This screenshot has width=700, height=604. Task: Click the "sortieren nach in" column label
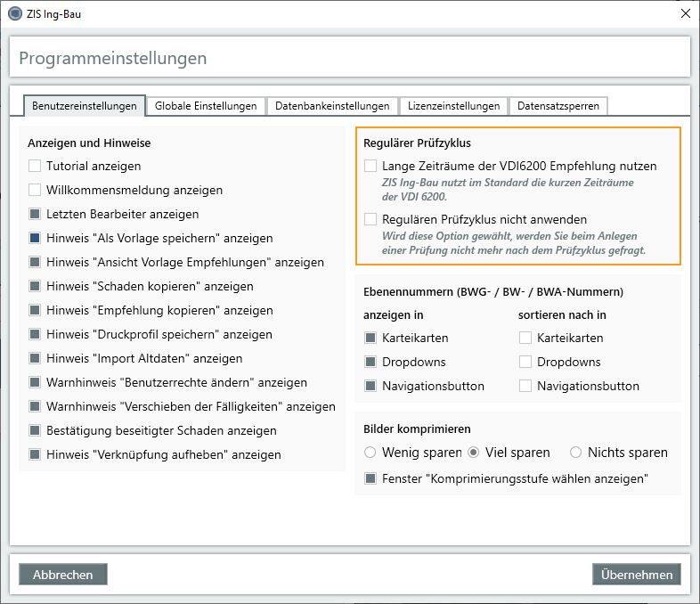point(562,315)
